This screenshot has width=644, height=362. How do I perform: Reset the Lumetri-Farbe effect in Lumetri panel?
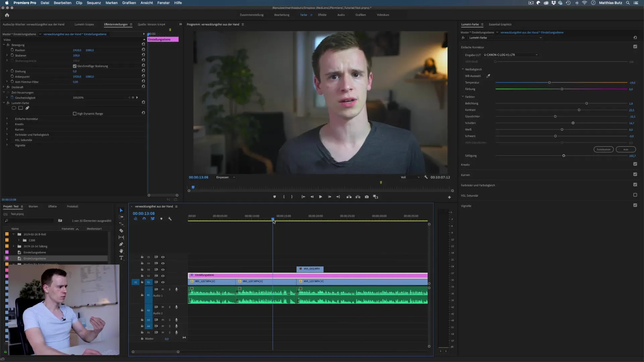point(635,38)
